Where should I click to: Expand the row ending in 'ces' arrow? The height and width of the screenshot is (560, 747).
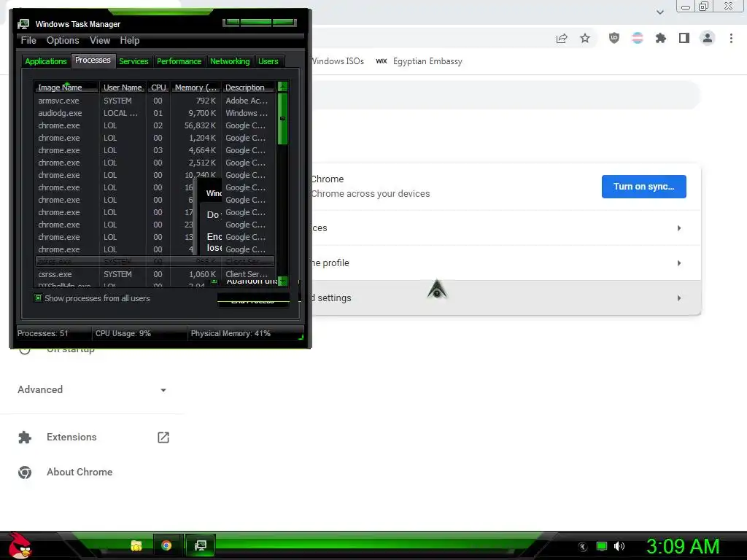679,228
